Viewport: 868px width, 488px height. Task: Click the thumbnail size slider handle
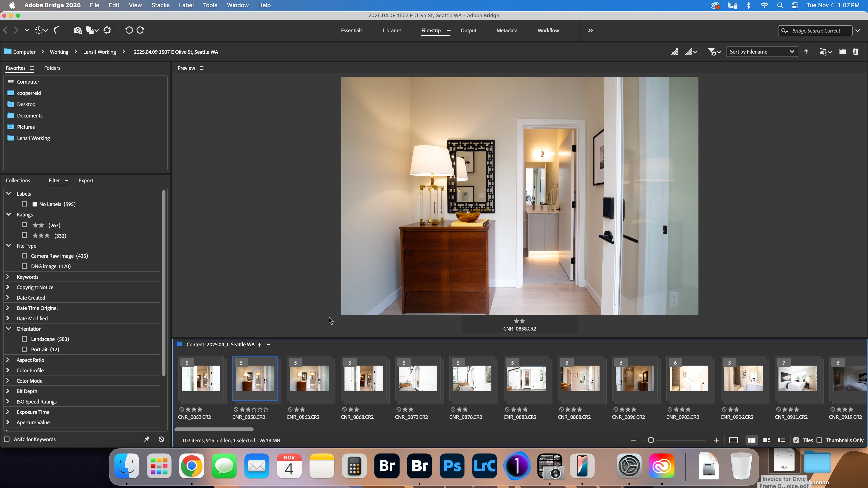pyautogui.click(x=651, y=440)
